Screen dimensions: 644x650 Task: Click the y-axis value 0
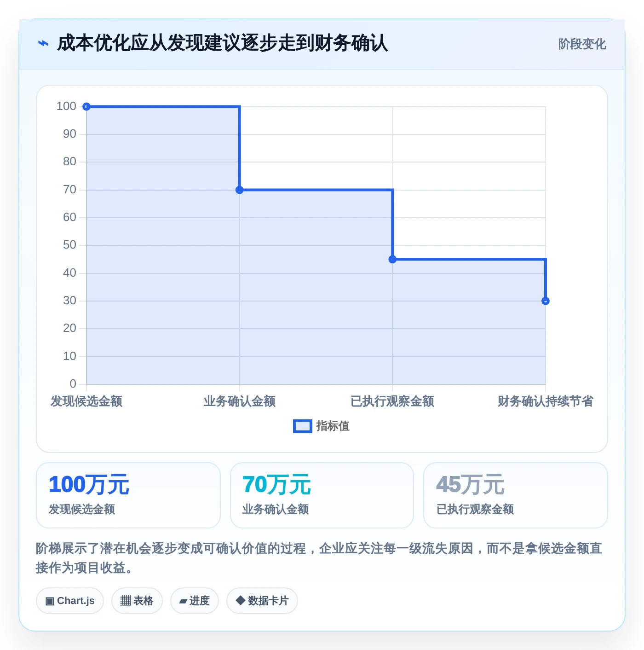point(73,384)
